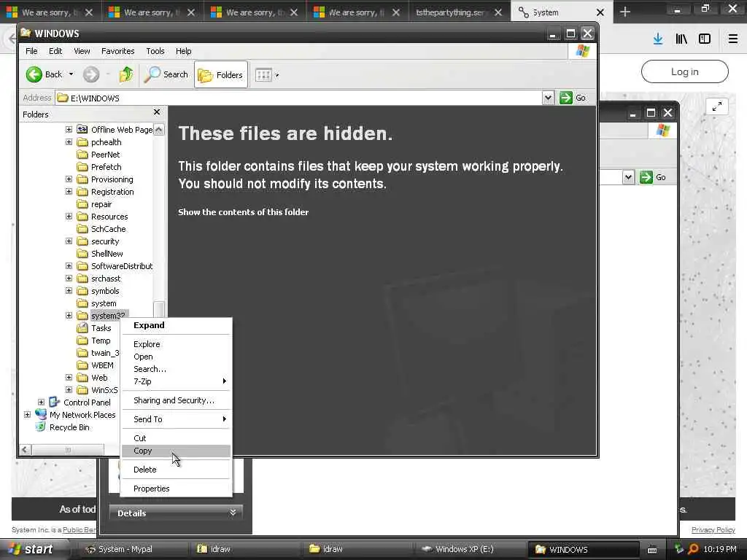The image size is (747, 560).
Task: Select the ShellNew folder icon
Action: coord(82,253)
